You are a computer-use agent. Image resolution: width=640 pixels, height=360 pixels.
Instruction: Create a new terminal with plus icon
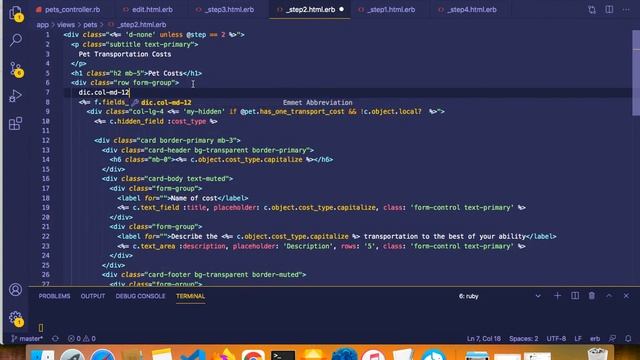coord(557,296)
